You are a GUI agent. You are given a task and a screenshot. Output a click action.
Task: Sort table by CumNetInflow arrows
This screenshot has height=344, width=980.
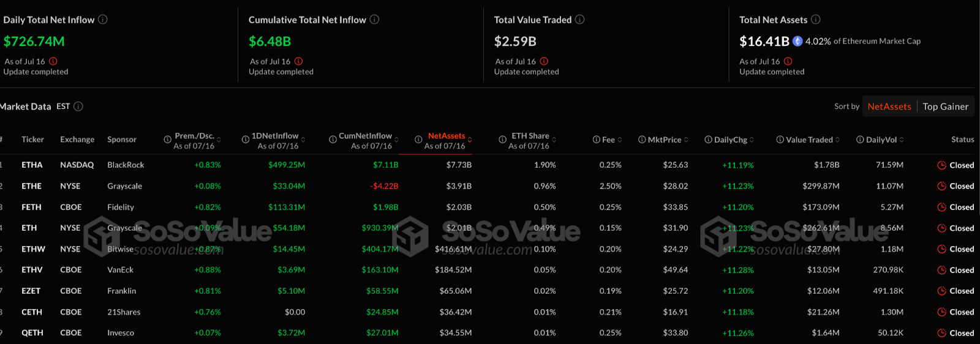pyautogui.click(x=396, y=140)
